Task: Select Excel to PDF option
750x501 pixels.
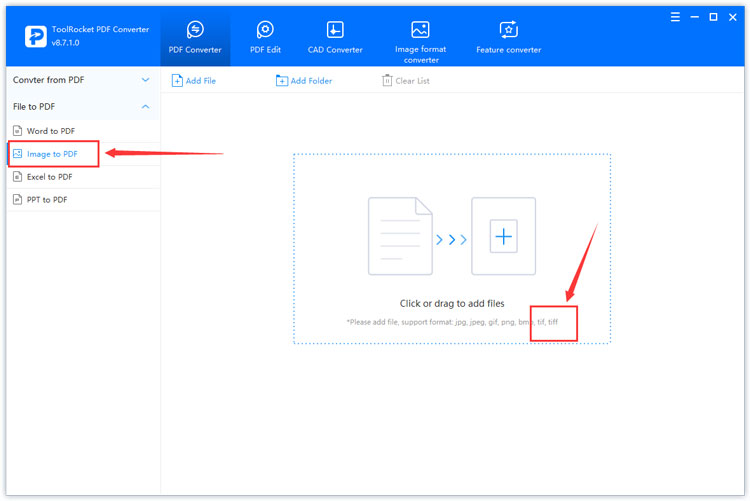Action: point(84,177)
